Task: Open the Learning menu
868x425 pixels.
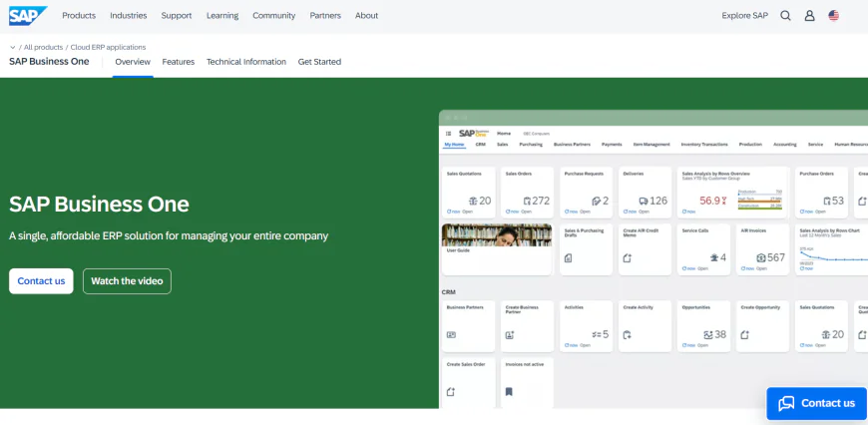Action: pyautogui.click(x=222, y=16)
